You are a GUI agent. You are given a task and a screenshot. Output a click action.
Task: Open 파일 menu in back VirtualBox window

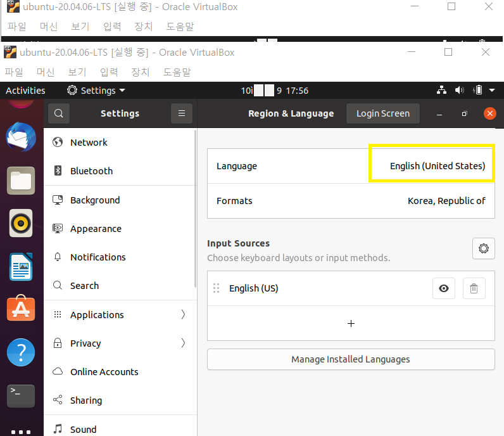coord(17,26)
